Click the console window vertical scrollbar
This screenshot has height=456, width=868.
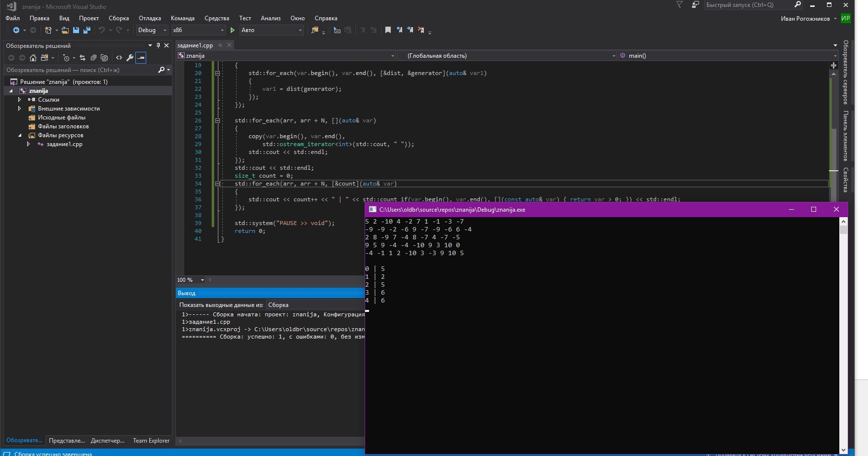coord(843,336)
